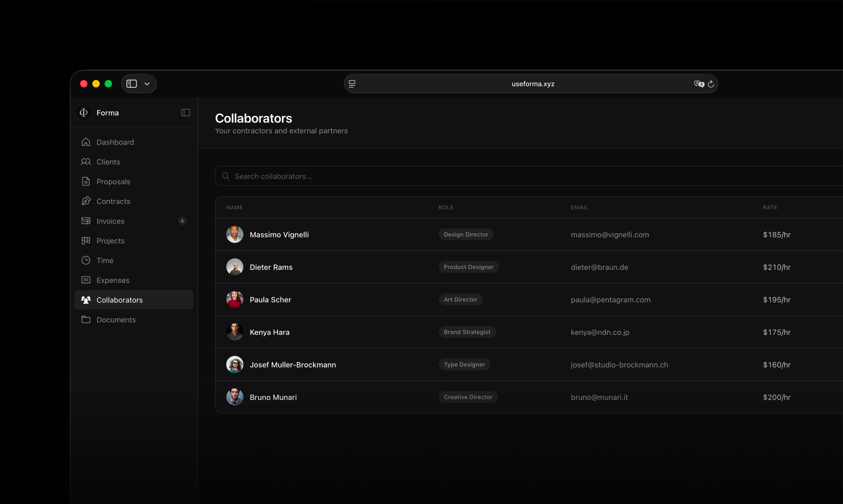This screenshot has width=843, height=504.
Task: Expand the browser sidebar chevron dropdown
Action: point(147,84)
